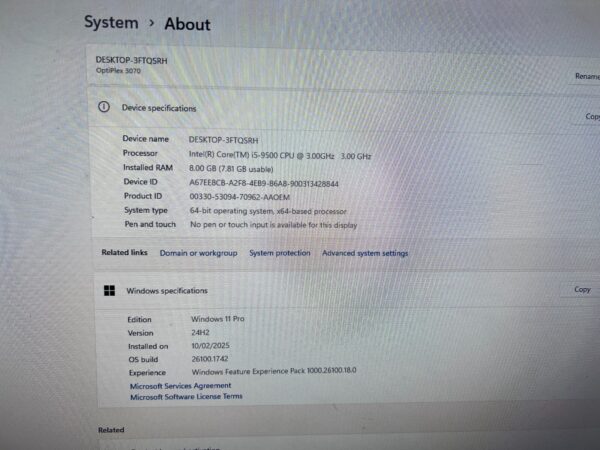This screenshot has height=450, width=600.
Task: Click the Experience label
Action: [147, 373]
